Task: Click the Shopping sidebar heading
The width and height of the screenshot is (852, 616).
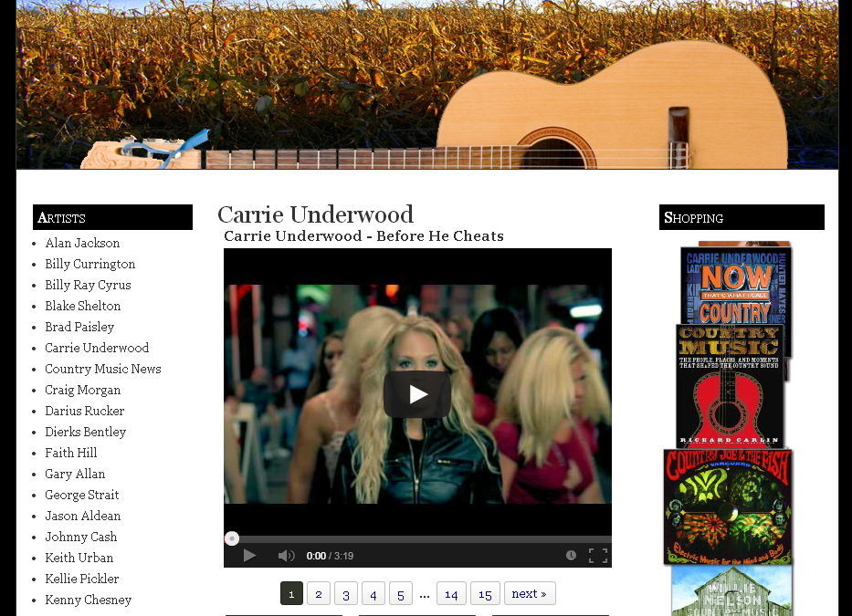Action: pyautogui.click(x=742, y=217)
